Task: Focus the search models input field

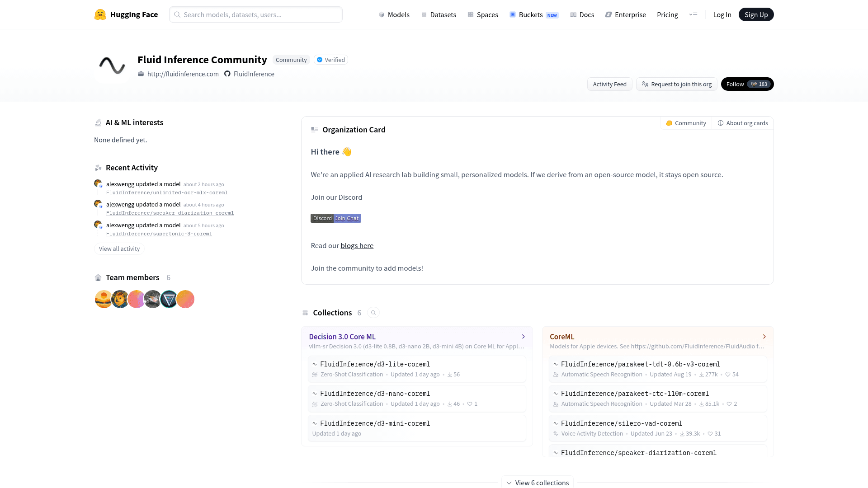Action: tap(256, 14)
